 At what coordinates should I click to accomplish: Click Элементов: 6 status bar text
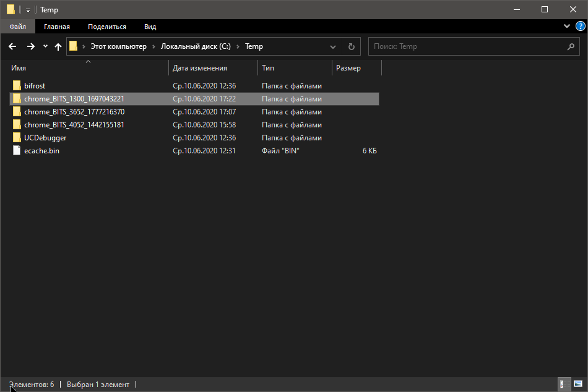(32, 385)
